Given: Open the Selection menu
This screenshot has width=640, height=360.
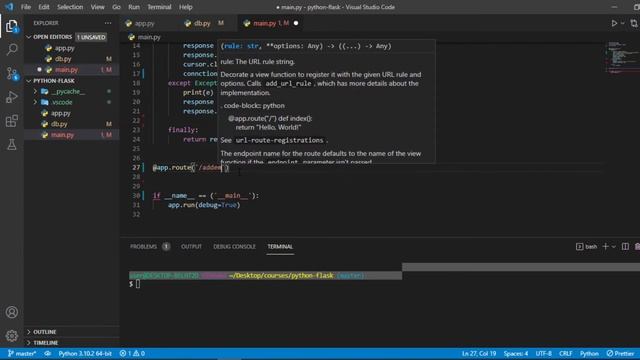Looking at the screenshot, I should 70,7.
